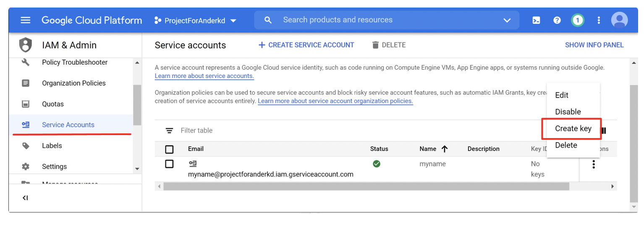
Task: Tick the select-all header checkbox
Action: (169, 149)
